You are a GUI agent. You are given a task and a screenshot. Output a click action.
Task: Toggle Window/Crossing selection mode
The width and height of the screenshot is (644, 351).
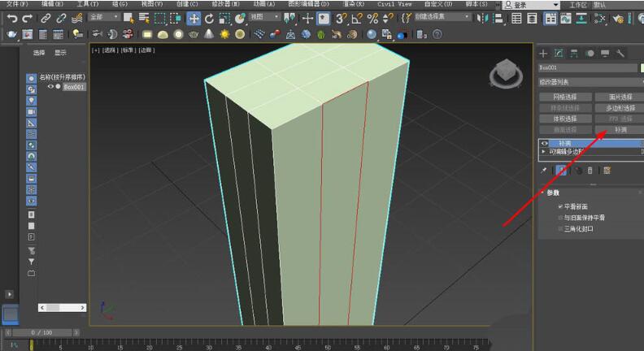(176, 19)
